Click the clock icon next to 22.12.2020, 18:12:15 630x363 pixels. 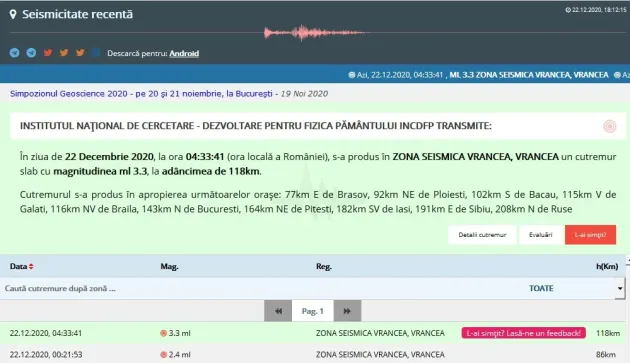click(568, 10)
